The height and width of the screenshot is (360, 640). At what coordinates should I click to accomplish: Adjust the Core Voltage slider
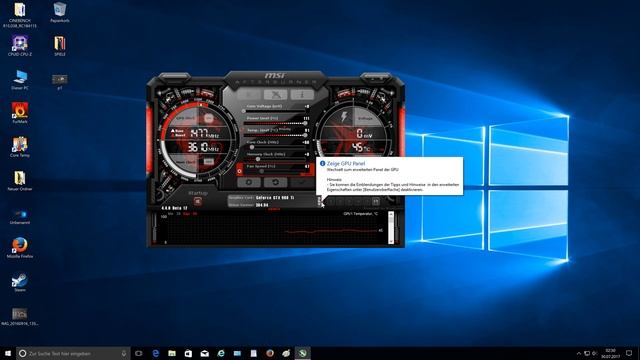276,111
